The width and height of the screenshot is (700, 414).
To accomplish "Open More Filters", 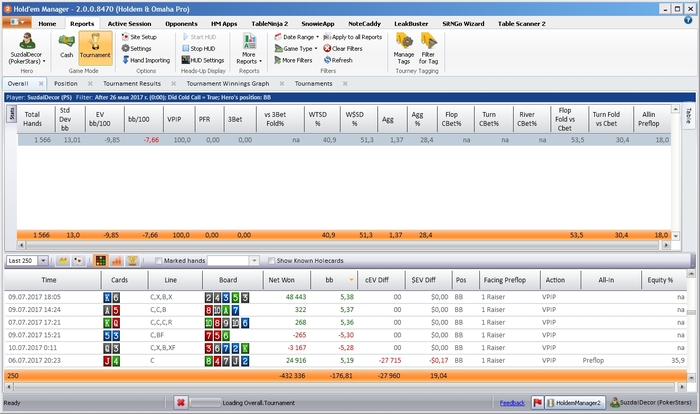I will (x=293, y=60).
